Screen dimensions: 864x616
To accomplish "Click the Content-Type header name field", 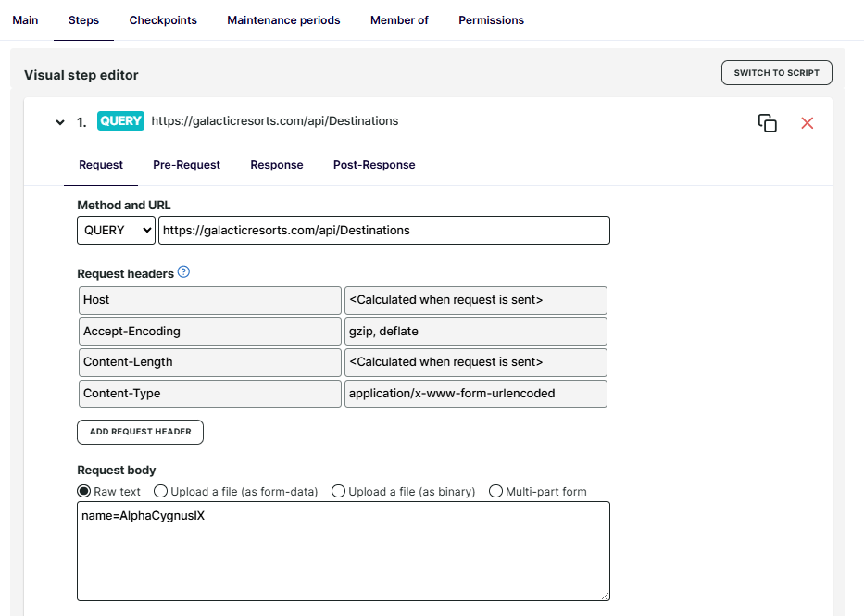I will click(210, 394).
